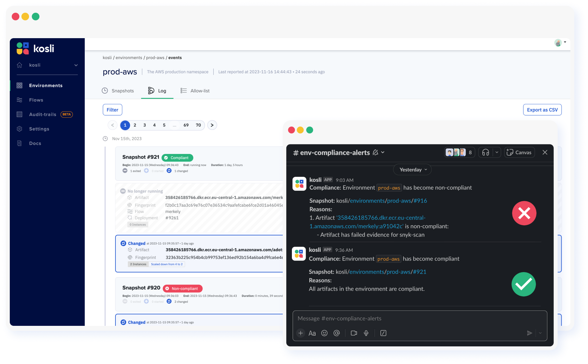
Task: Click the home icon beside kosli organization
Action: [20, 65]
